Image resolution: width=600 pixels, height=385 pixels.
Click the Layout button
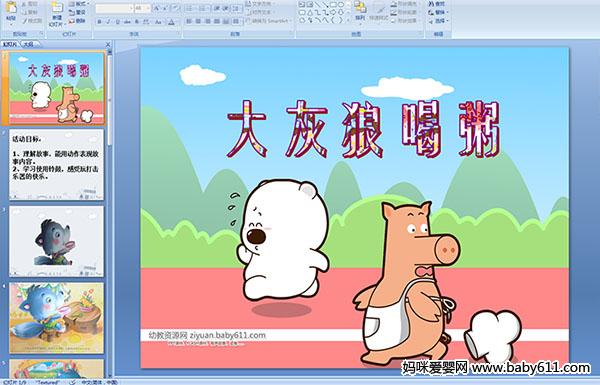pos(78,4)
